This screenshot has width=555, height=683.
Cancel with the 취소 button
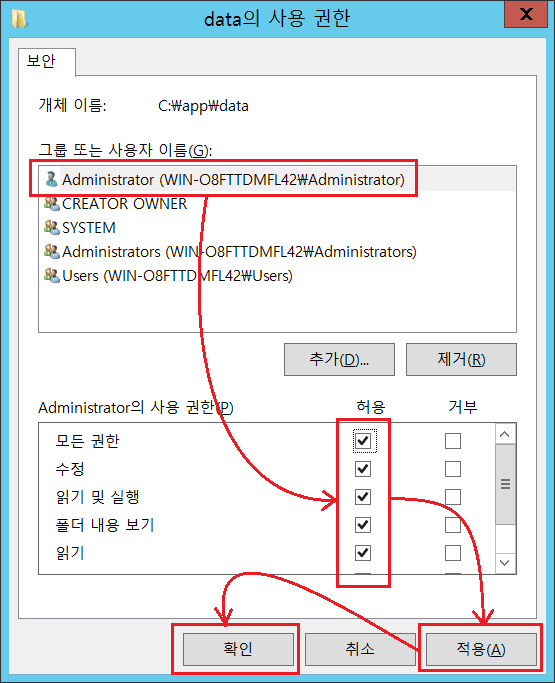pyautogui.click(x=360, y=649)
